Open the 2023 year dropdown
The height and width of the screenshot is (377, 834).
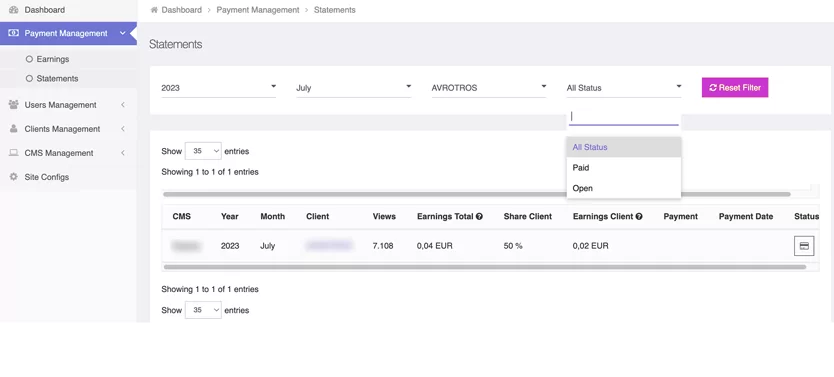pyautogui.click(x=219, y=88)
